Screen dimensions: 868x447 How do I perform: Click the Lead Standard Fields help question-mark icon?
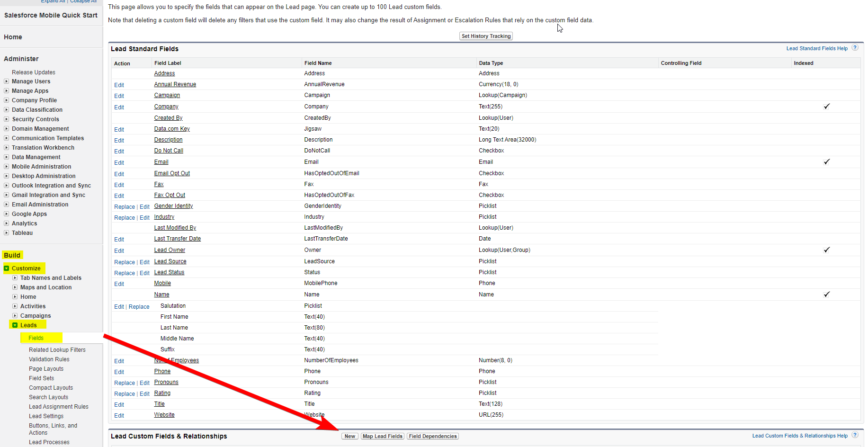click(855, 48)
